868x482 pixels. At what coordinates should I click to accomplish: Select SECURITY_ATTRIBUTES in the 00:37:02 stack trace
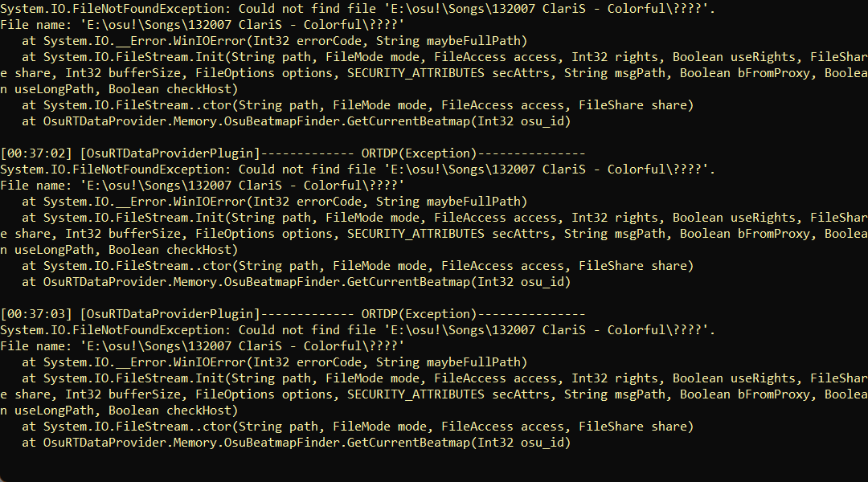click(x=416, y=234)
